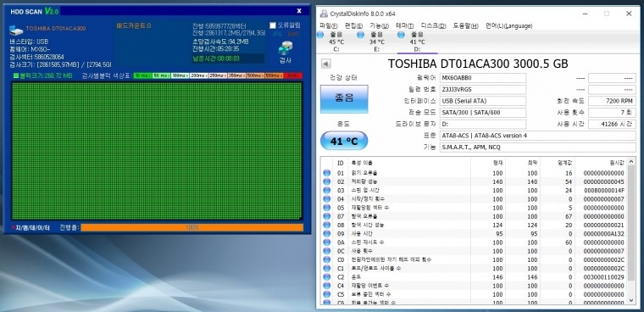Click the JPG save option in HDD Scan
This screenshot has width=644, height=312.
click(277, 34)
